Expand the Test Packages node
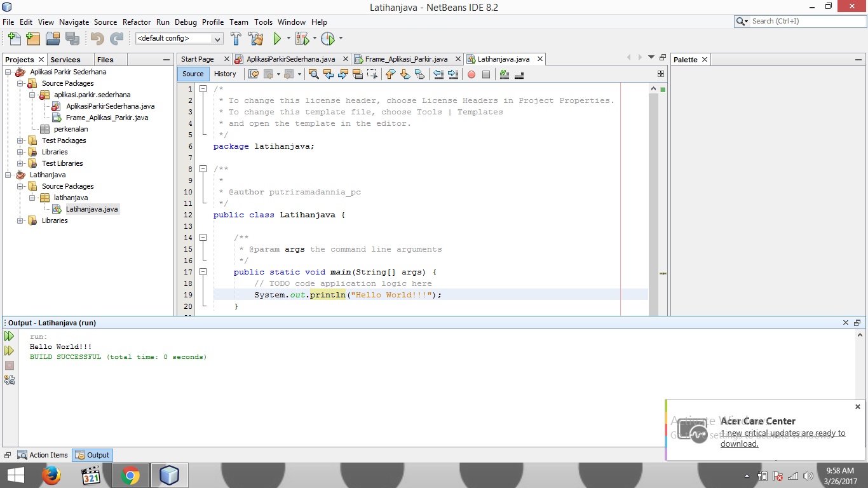868x488 pixels. (x=20, y=140)
